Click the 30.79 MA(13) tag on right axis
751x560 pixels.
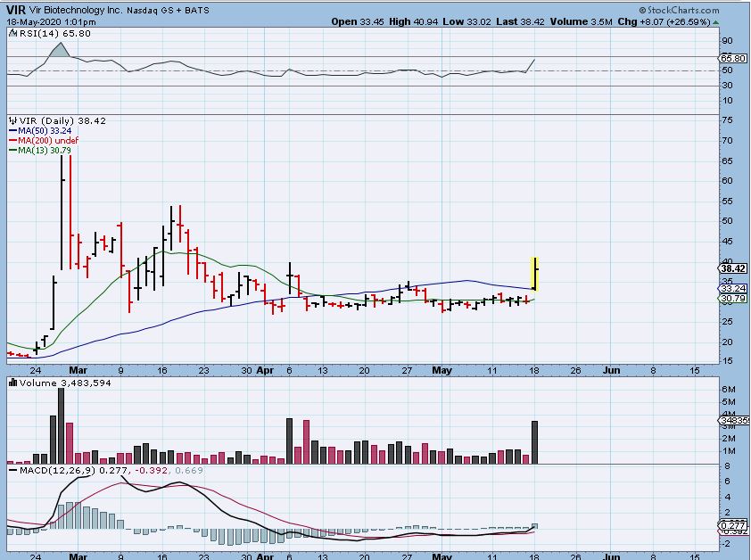point(733,298)
